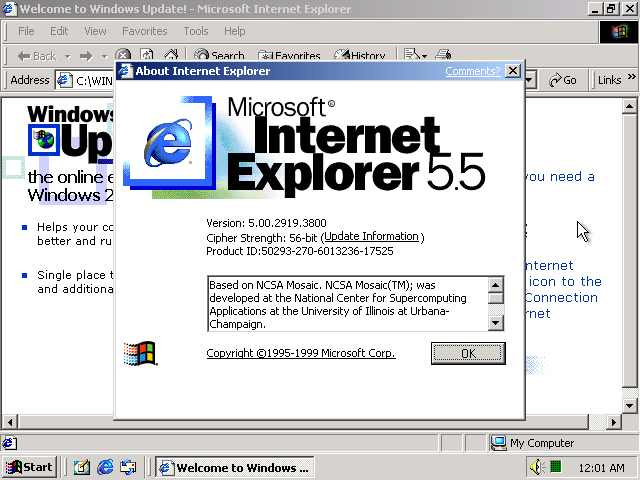Click the page icon in the status bar
Screen dimensions: 640x480
[x=9, y=443]
